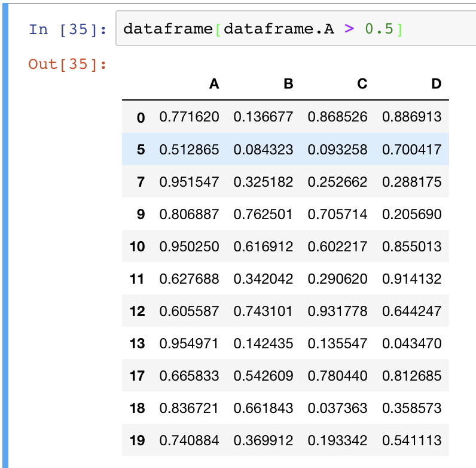Click row index 13
The image size is (476, 468).
(x=137, y=344)
